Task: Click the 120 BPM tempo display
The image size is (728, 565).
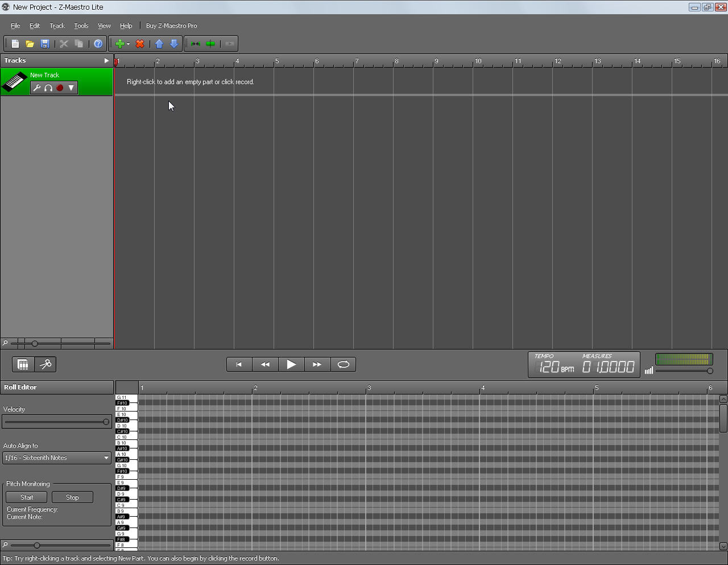Action: click(x=556, y=367)
